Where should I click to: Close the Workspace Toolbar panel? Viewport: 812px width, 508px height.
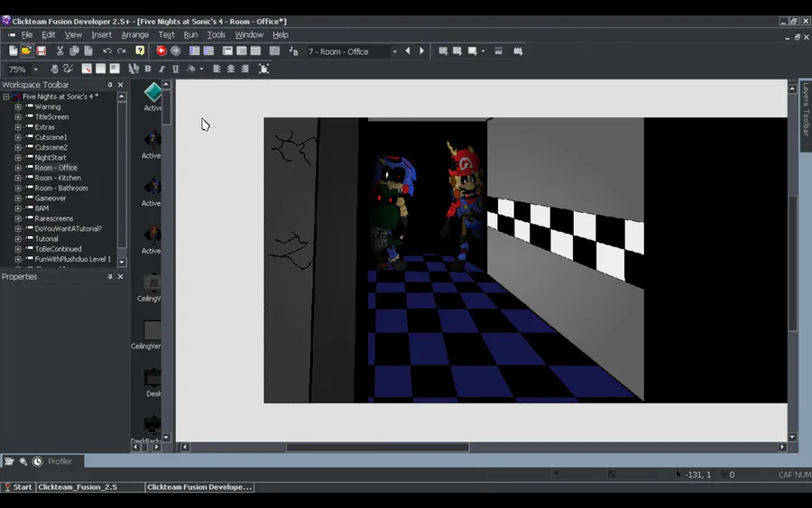tap(121, 85)
